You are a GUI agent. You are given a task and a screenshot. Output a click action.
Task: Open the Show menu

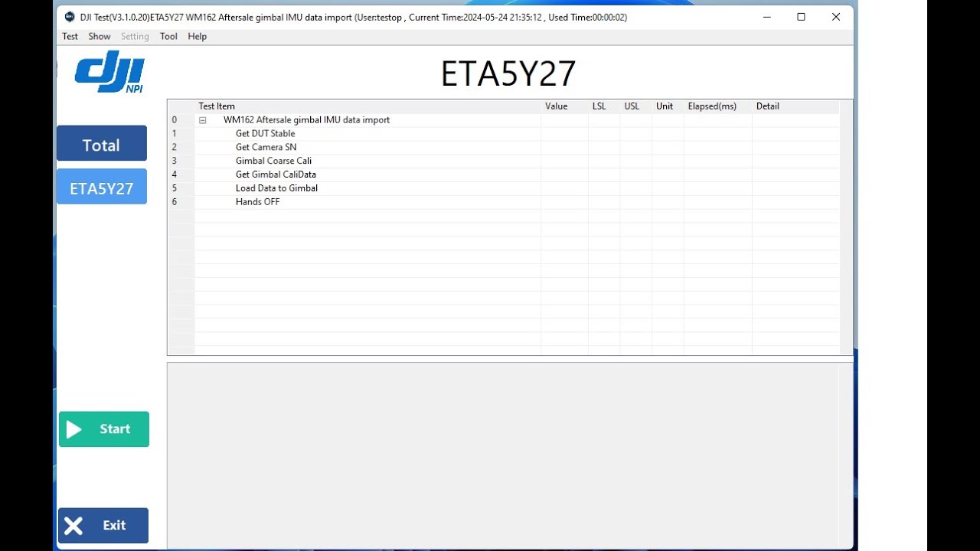coord(100,36)
